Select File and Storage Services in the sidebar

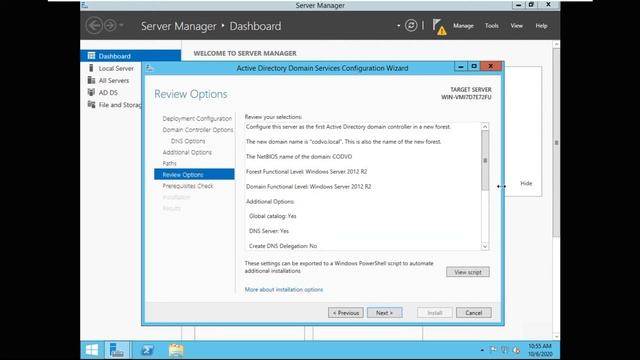pos(120,105)
